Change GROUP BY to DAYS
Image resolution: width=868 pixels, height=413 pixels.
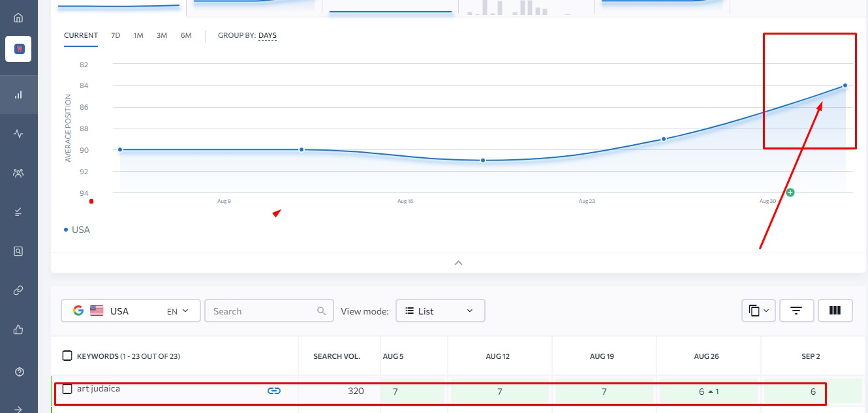pyautogui.click(x=268, y=35)
